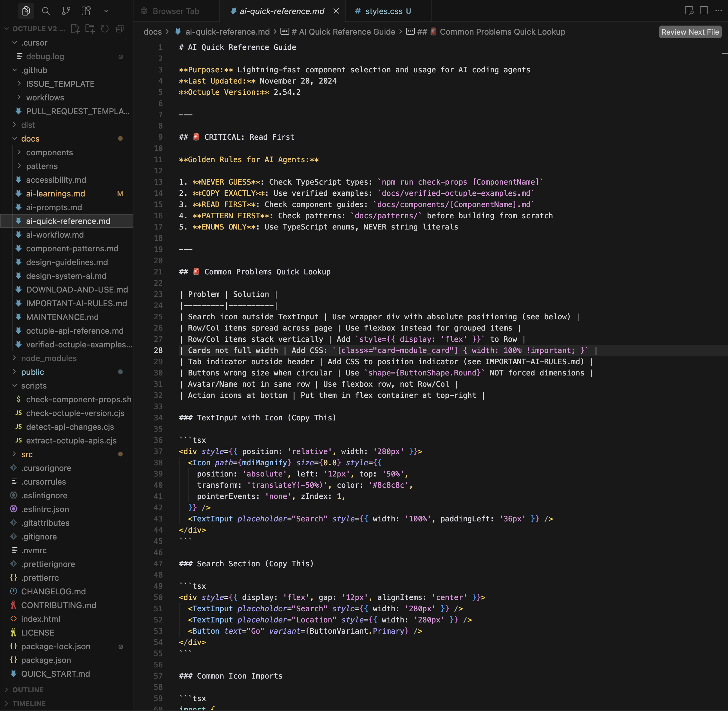Viewport: 728px width, 711px height.
Task: Select the Source Control branch icon
Action: tap(66, 11)
